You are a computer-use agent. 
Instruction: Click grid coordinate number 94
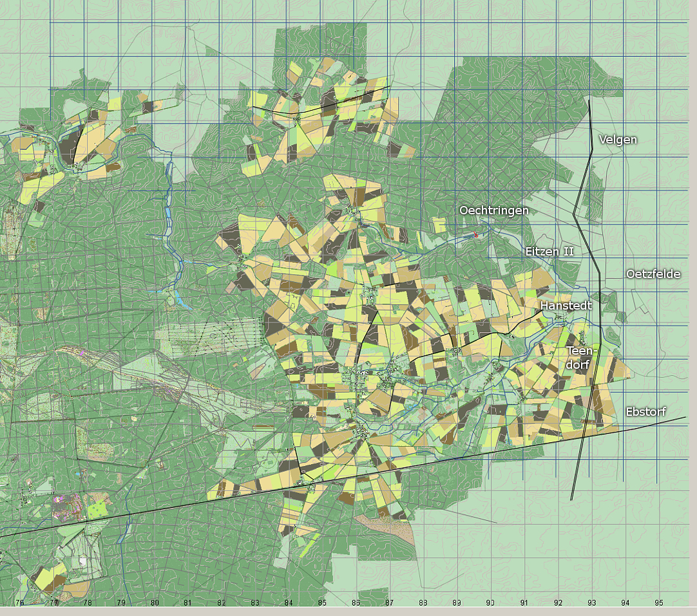click(625, 603)
